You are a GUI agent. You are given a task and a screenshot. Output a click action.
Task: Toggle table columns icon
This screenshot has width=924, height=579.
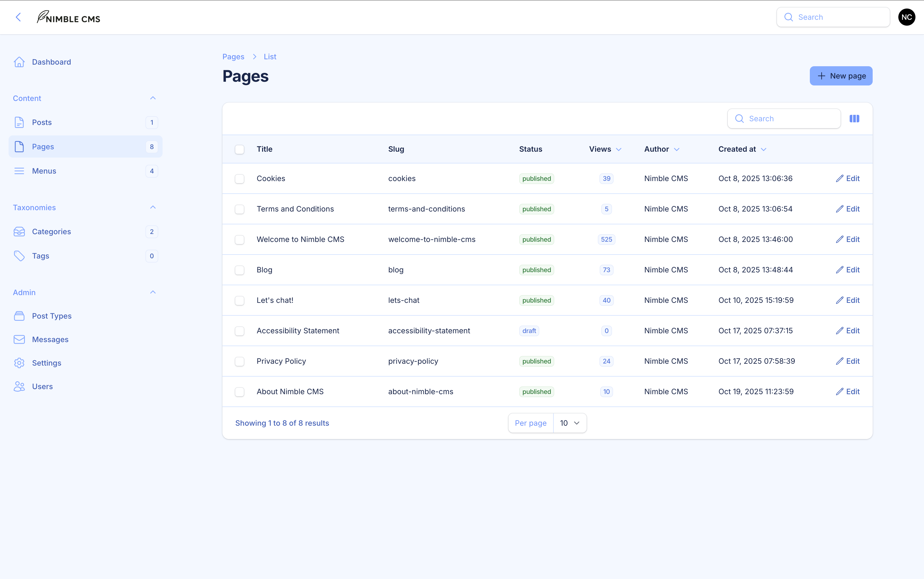coord(854,119)
